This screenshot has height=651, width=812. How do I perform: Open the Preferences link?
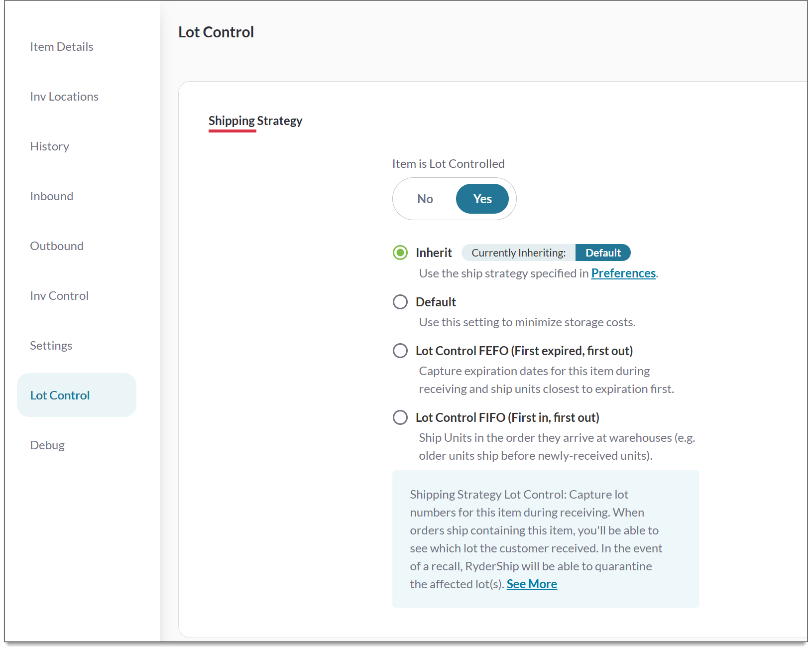(623, 273)
